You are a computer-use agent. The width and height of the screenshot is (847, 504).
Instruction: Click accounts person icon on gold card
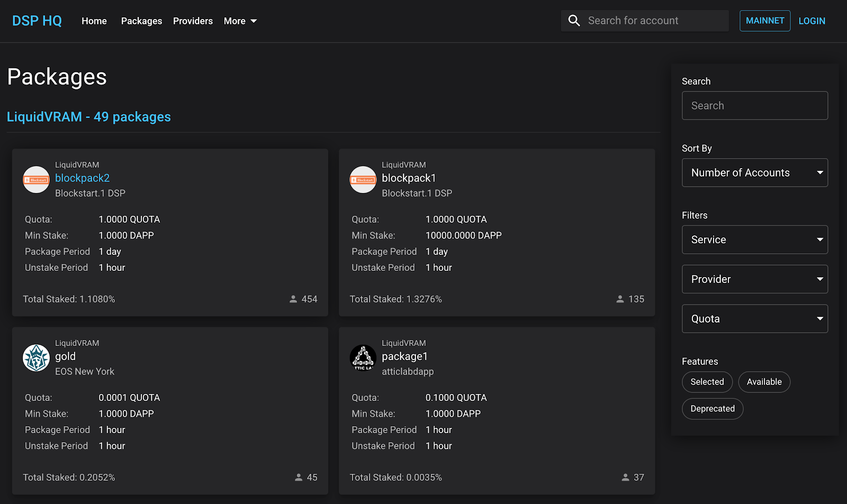pyautogui.click(x=299, y=478)
